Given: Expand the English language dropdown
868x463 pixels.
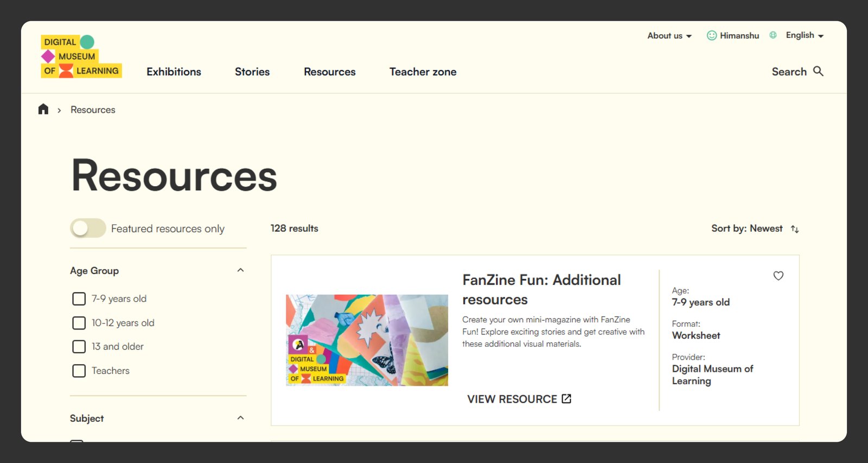Looking at the screenshot, I should point(805,35).
